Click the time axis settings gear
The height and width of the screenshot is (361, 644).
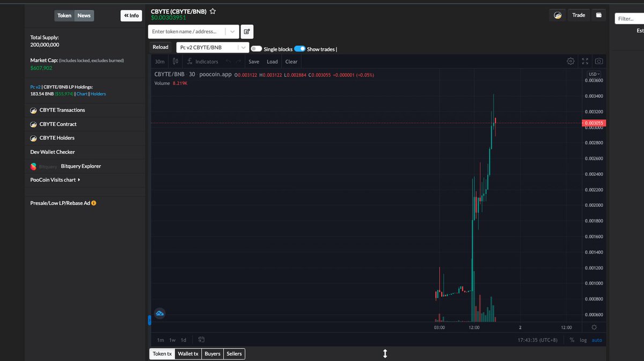tap(594, 327)
